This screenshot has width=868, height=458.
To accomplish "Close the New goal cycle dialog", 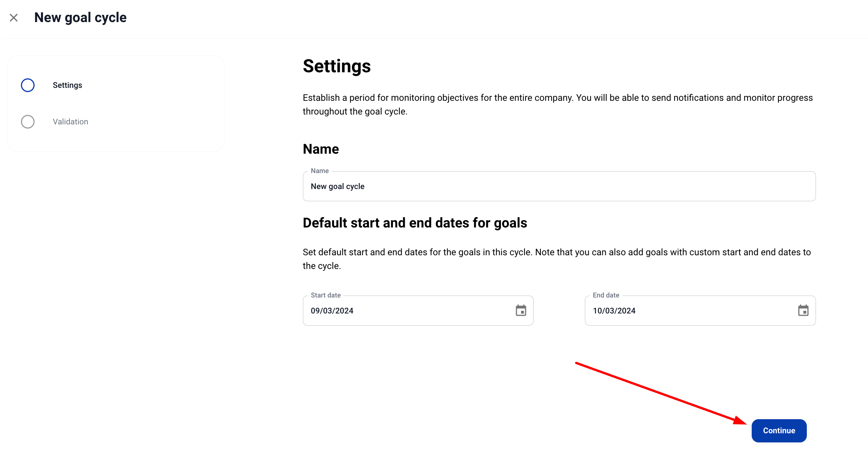I will tap(14, 18).
